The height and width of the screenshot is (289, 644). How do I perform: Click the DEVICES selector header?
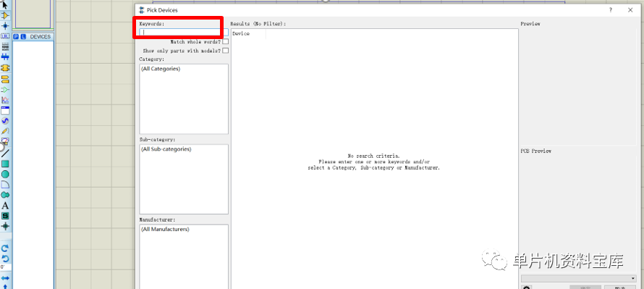pos(41,37)
